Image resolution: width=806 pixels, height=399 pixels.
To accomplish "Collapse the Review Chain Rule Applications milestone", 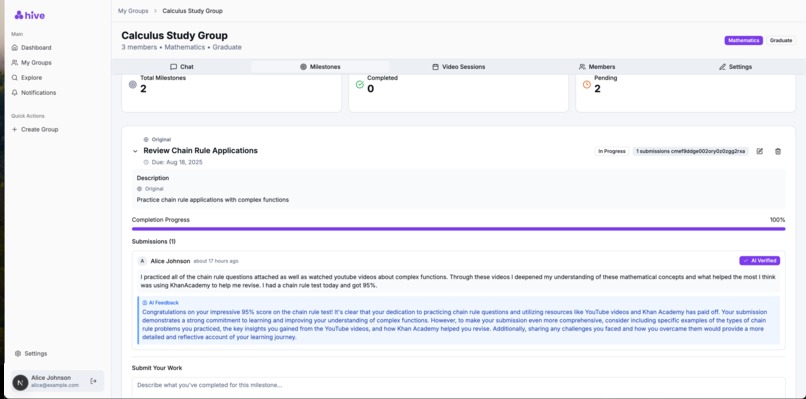I will (135, 151).
